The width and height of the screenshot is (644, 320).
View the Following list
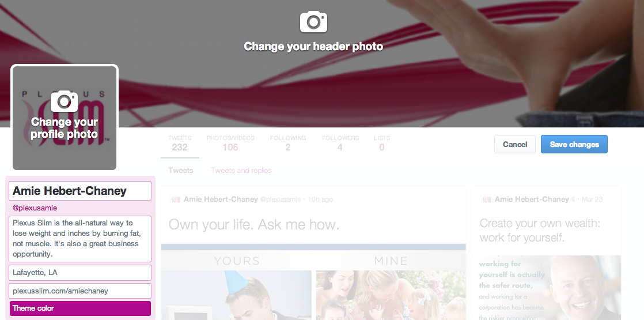(288, 144)
